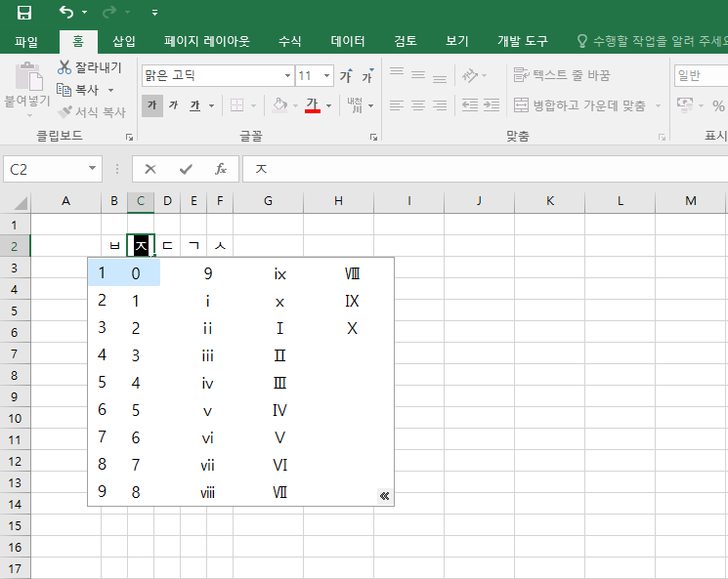Switch to the 삽입 ribbon tab

124,42
